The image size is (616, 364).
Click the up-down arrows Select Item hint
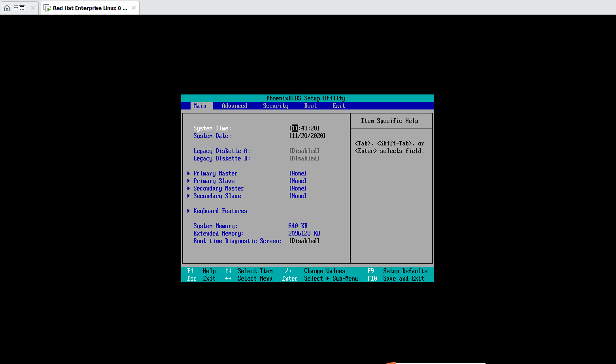point(249,271)
